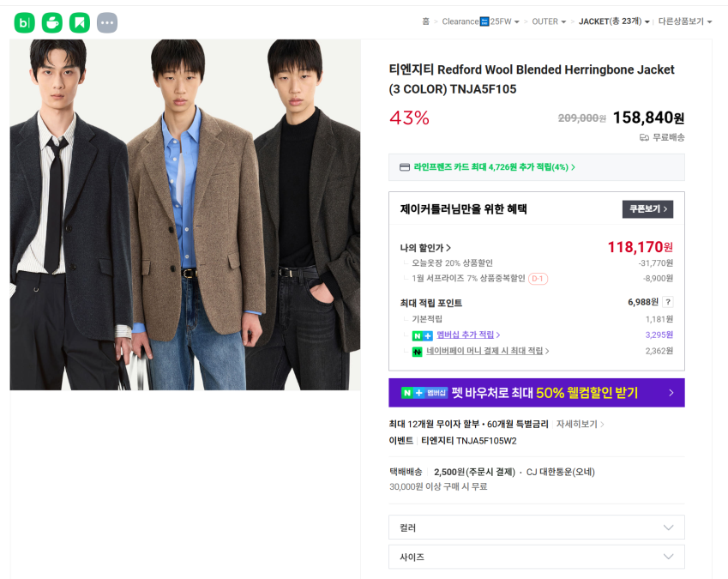Click the 50% welcome discount purple banner
This screenshot has width=728, height=579.
pyautogui.click(x=536, y=393)
